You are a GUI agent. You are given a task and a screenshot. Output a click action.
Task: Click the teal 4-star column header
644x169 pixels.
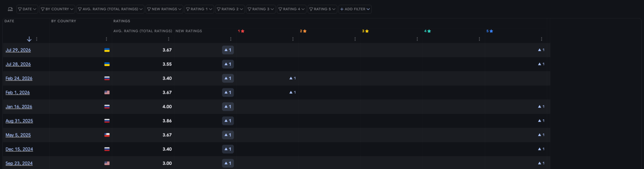(x=428, y=31)
